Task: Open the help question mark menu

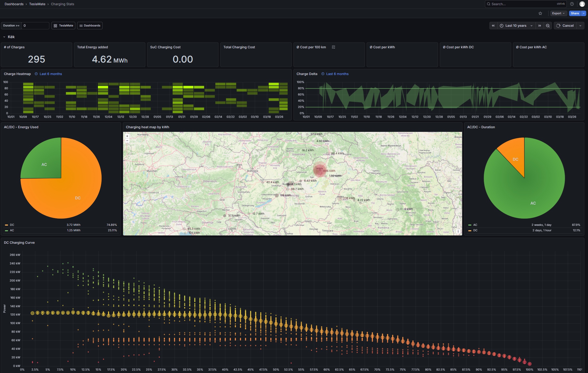Action: [x=572, y=4]
